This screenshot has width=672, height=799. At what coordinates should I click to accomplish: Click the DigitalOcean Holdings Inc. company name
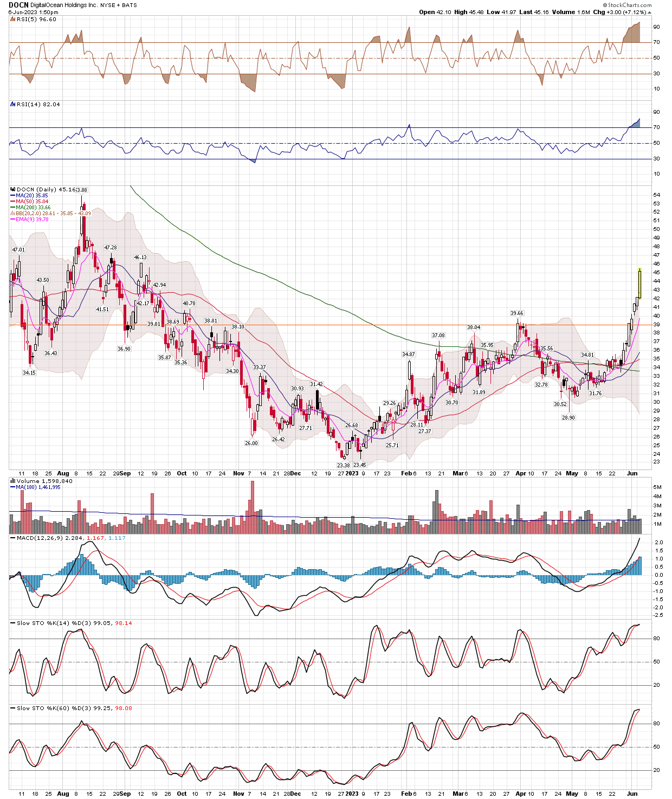pos(64,5)
